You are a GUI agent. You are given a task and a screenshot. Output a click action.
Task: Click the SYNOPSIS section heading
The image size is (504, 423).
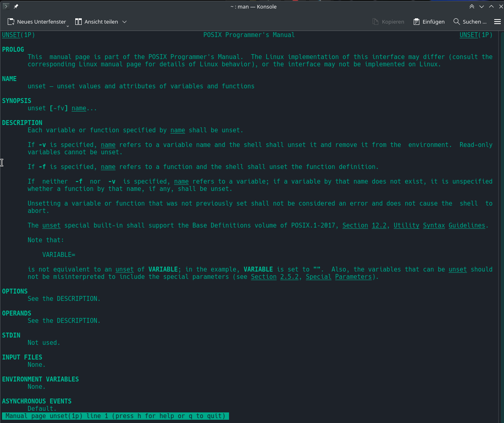pos(17,101)
